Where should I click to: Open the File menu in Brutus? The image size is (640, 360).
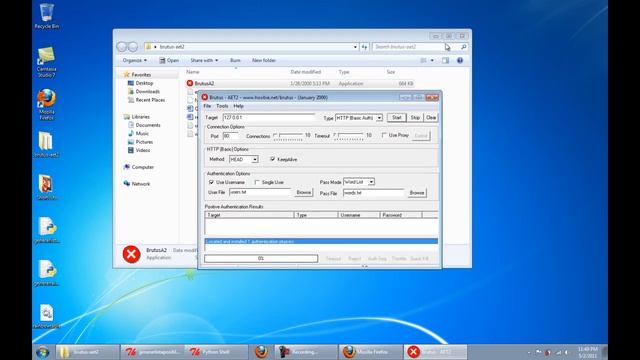pos(207,106)
